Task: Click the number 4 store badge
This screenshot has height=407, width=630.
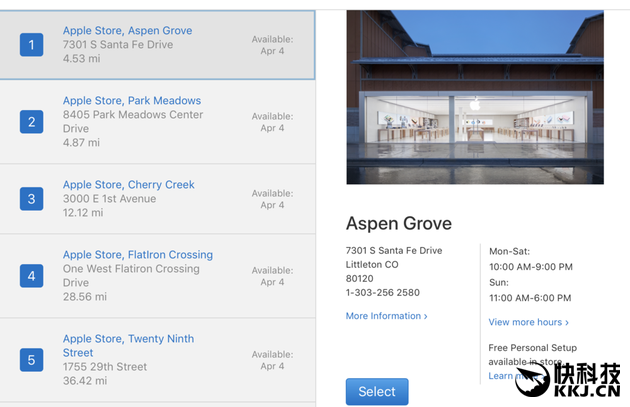Action: (x=31, y=276)
